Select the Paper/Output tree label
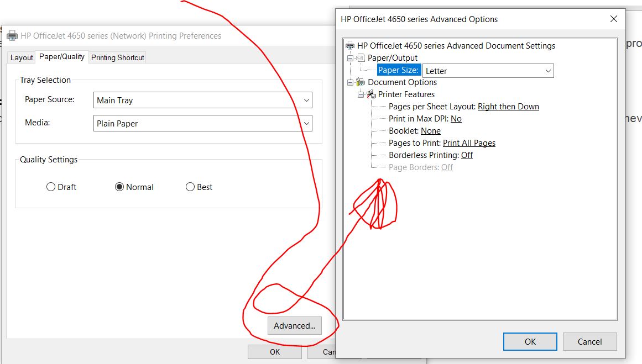 [x=392, y=57]
